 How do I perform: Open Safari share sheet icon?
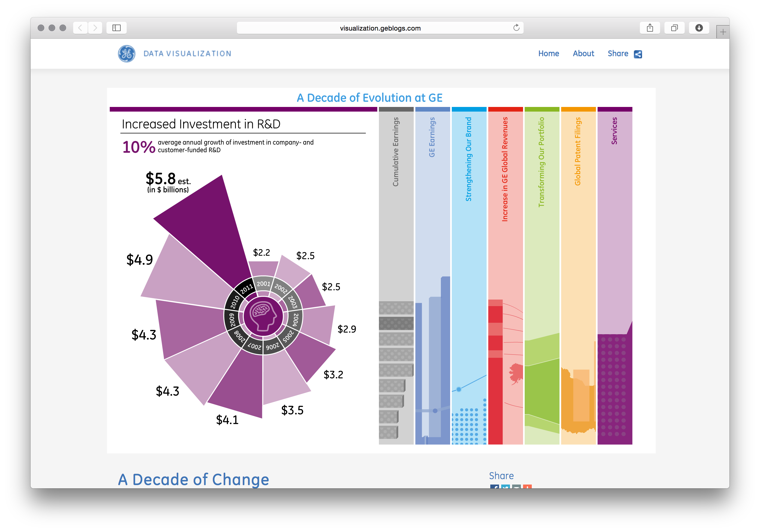(x=650, y=28)
